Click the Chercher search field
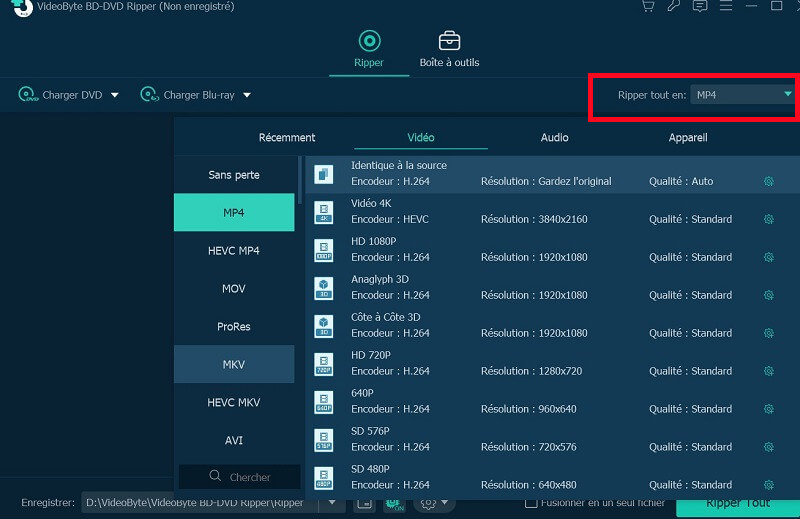The height and width of the screenshot is (519, 800). pyautogui.click(x=239, y=477)
